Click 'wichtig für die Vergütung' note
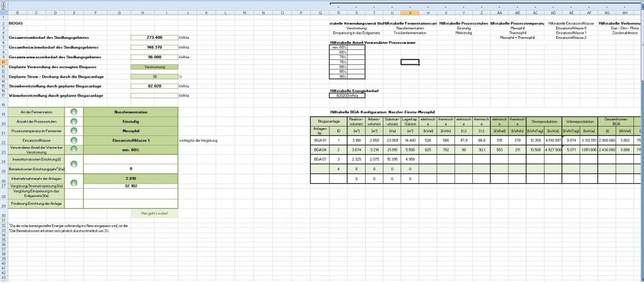Image resolution: width=644 pixels, height=283 pixels. click(198, 140)
